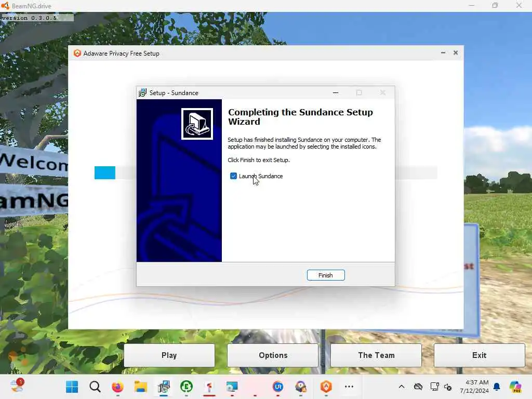Screen dimensions: 532x399
Task: Show more taskbar apps via three dots
Action: click(349, 387)
